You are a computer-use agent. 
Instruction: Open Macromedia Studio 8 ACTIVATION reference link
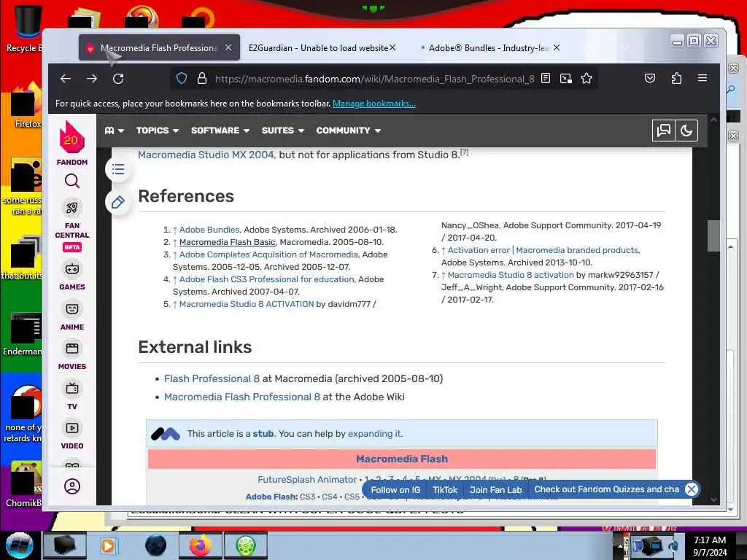click(x=247, y=304)
